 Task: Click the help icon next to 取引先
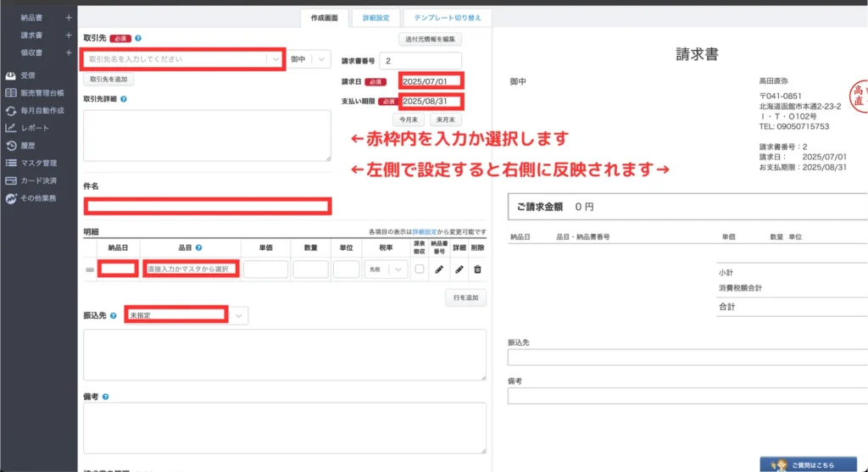138,38
